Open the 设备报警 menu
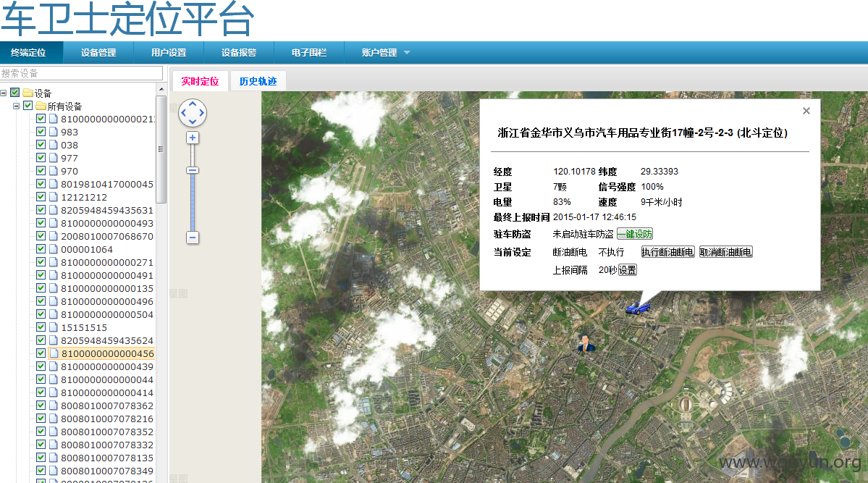Screen dimensions: 868x483 pos(239,53)
